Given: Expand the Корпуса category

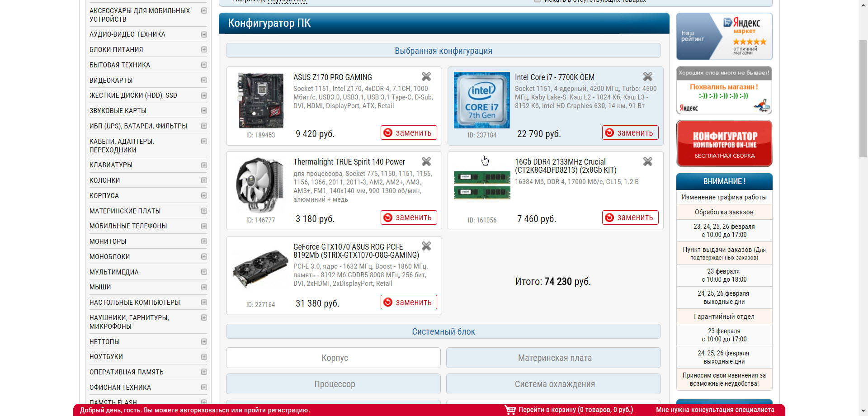Looking at the screenshot, I should click(x=204, y=195).
